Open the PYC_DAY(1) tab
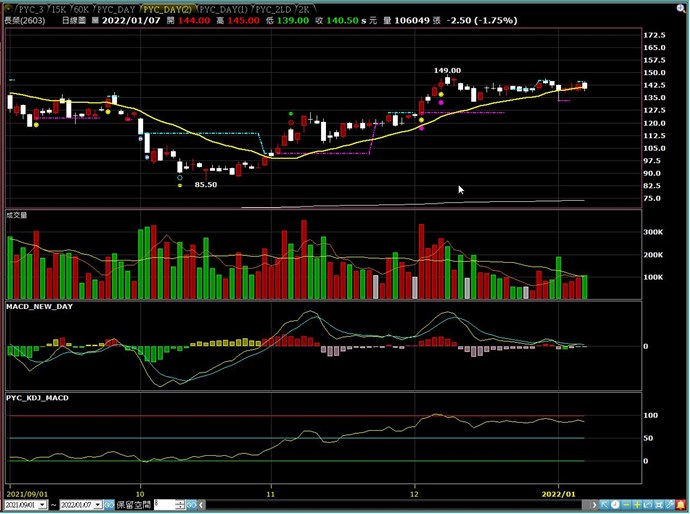 [x=223, y=9]
